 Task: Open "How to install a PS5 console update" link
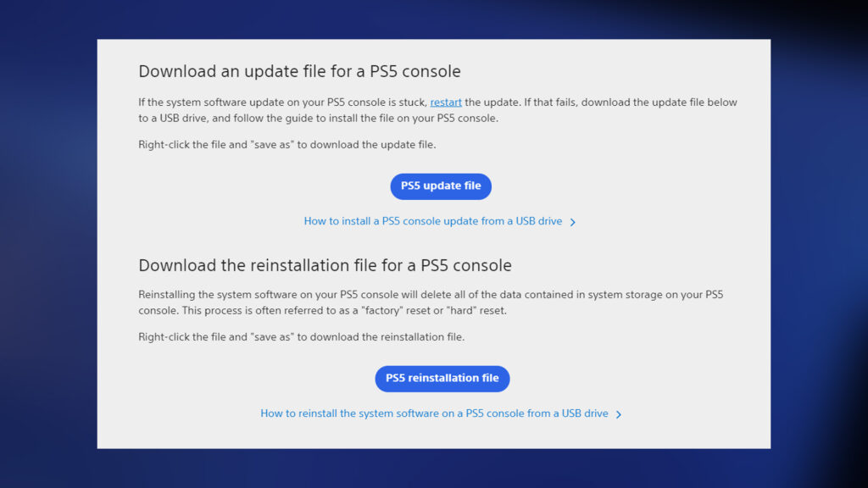pyautogui.click(x=433, y=221)
